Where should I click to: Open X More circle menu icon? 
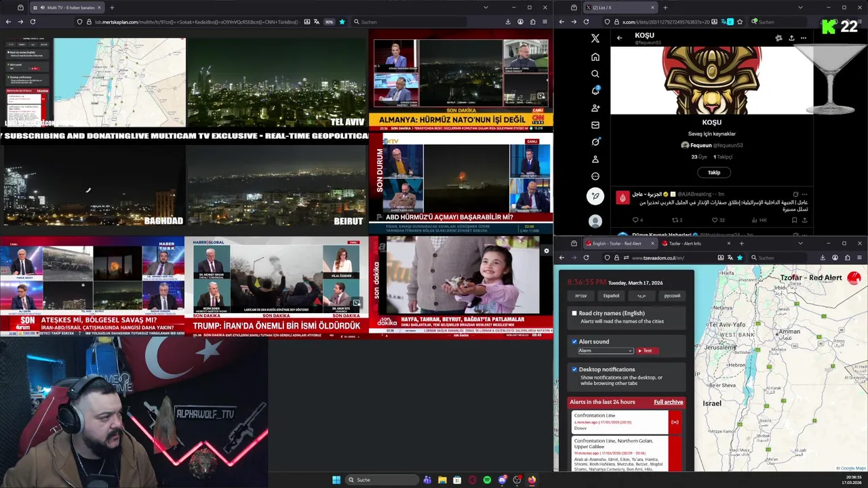tap(595, 176)
